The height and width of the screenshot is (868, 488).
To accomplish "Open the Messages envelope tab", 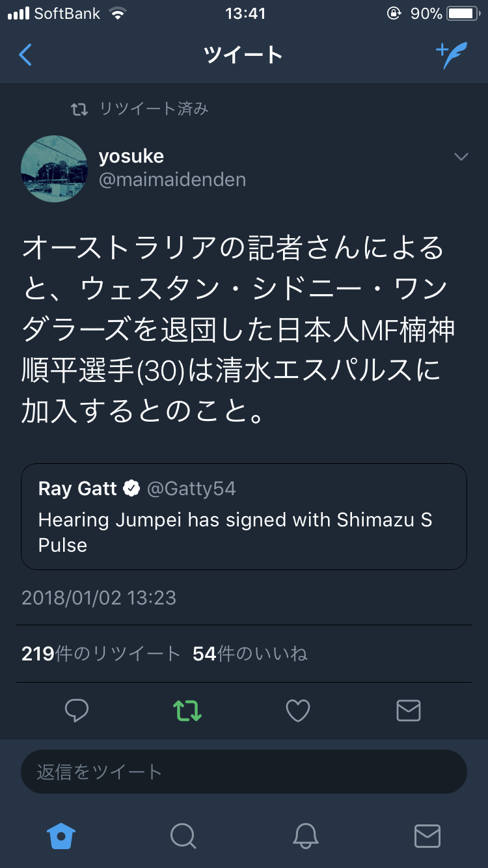I will click(427, 835).
